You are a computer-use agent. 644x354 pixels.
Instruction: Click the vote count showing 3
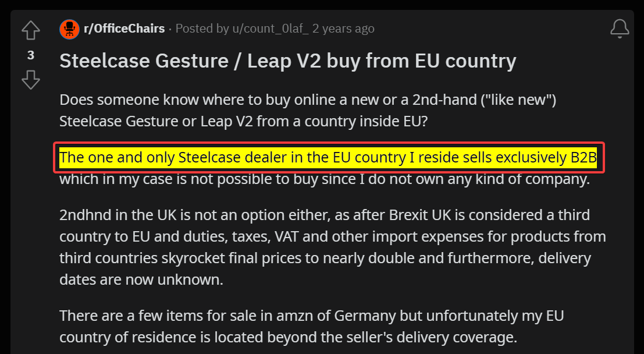(x=31, y=55)
